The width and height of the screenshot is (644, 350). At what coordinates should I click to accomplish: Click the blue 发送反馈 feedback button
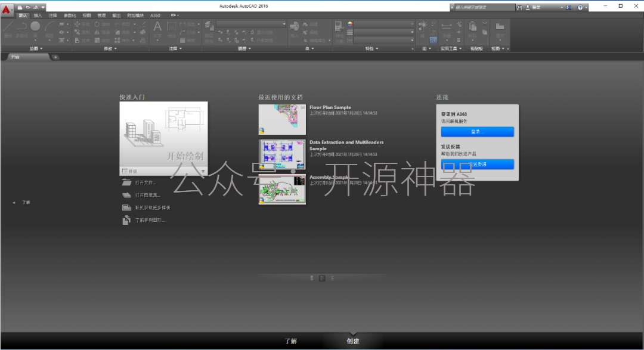(x=477, y=164)
